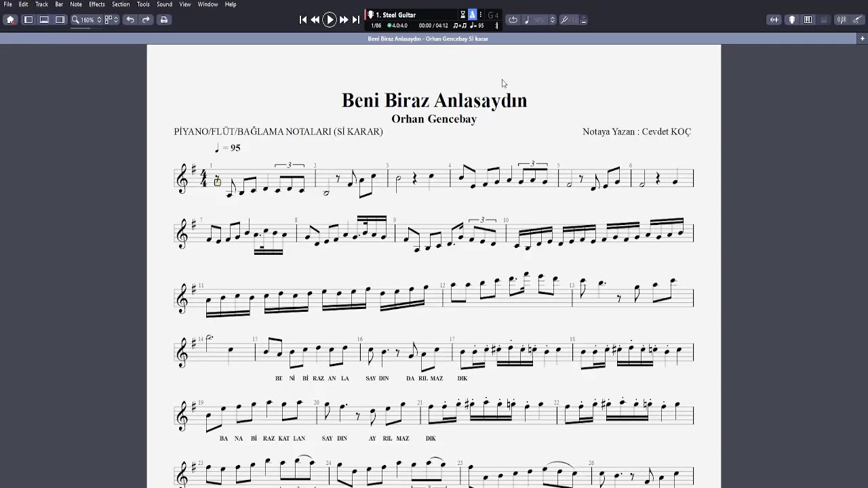Click the G4 note indicator in LCD

point(493,15)
